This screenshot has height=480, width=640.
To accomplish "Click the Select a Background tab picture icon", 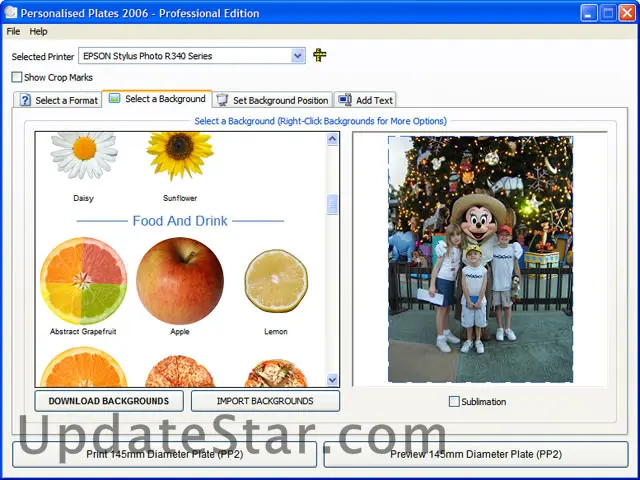I will pyautogui.click(x=115, y=98).
